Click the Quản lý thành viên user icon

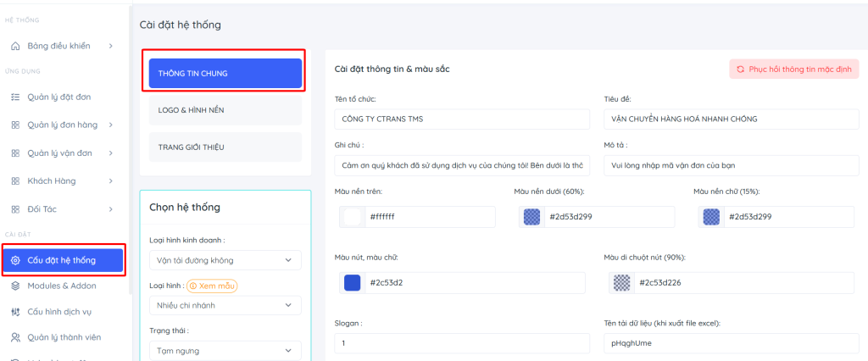pyautogui.click(x=15, y=337)
